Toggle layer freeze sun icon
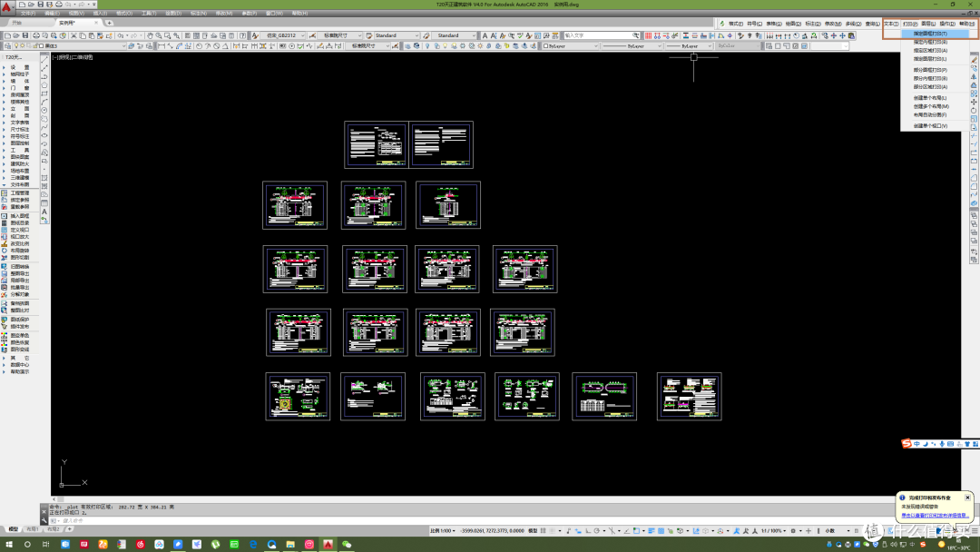 click(x=23, y=45)
